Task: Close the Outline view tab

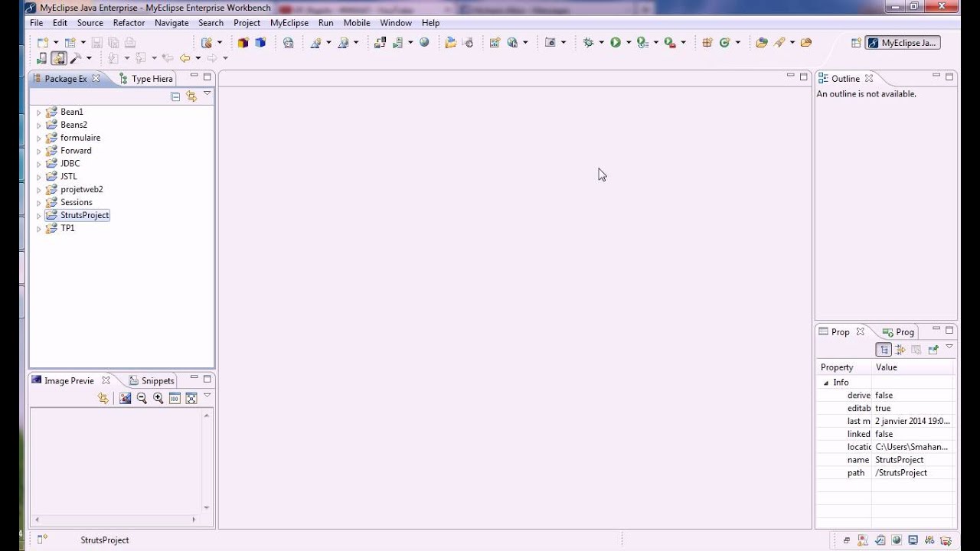Action: pyautogui.click(x=868, y=79)
